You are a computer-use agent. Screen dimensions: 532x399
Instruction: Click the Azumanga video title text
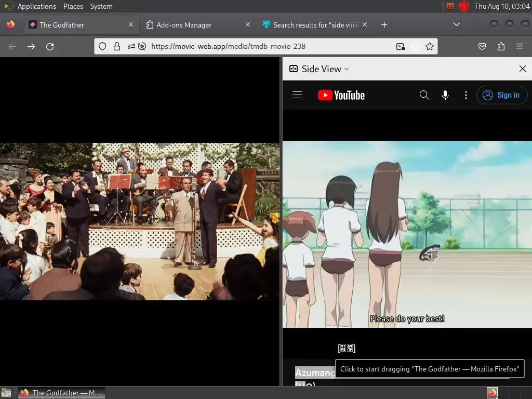click(315, 373)
